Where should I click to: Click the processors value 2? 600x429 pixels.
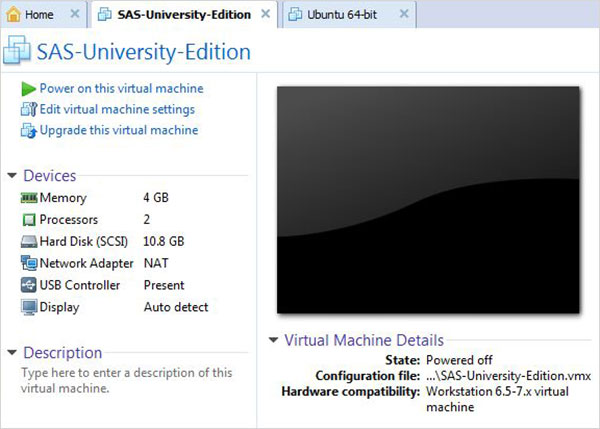tap(147, 220)
